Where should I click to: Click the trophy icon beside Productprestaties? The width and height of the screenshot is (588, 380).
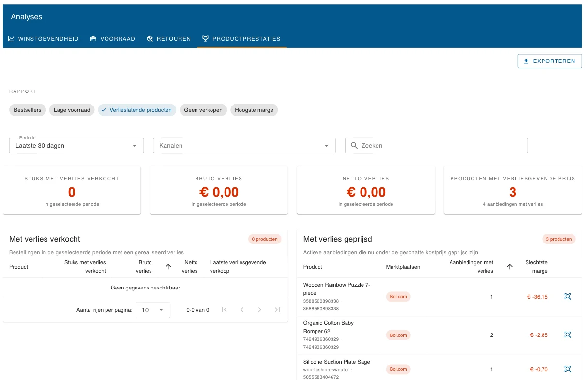206,39
